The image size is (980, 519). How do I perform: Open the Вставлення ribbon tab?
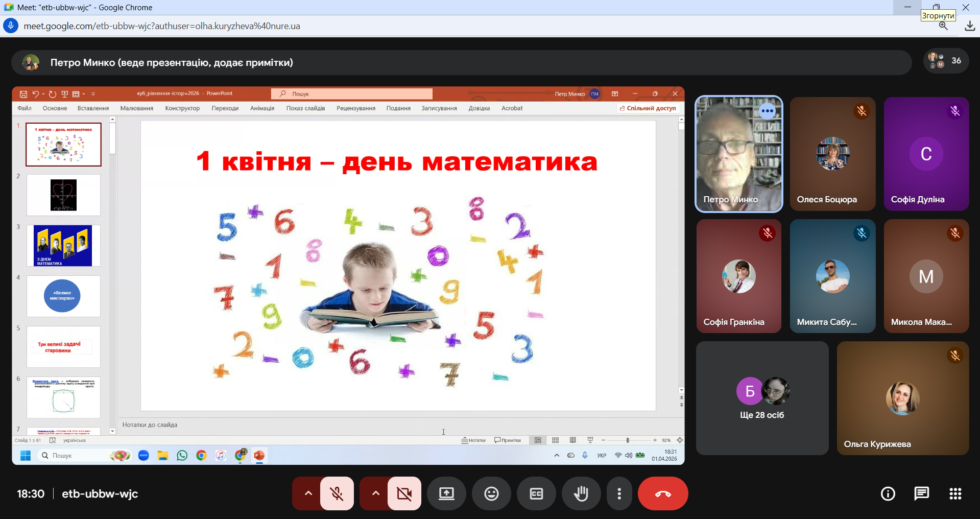click(x=93, y=108)
